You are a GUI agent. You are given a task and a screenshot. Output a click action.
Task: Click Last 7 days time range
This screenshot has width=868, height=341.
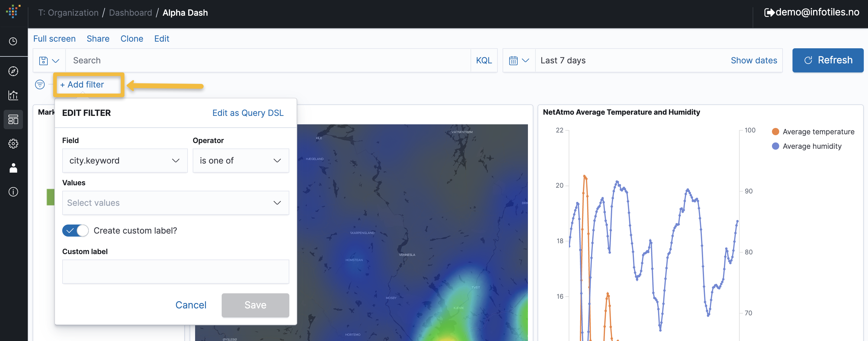pyautogui.click(x=563, y=61)
